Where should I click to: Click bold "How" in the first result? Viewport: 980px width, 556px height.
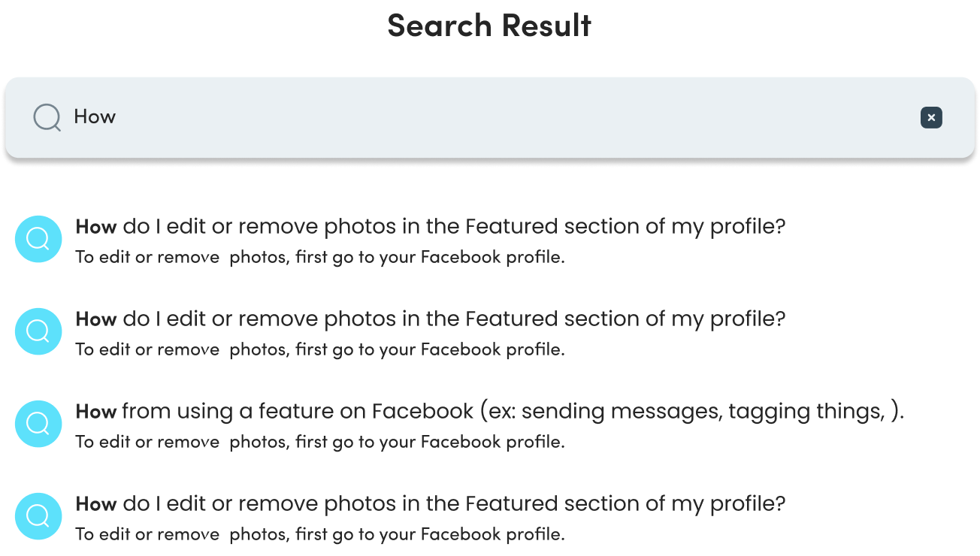96,227
